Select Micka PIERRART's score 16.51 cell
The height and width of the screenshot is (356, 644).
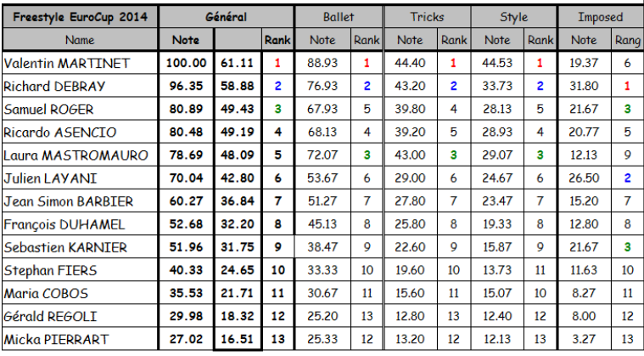point(238,339)
